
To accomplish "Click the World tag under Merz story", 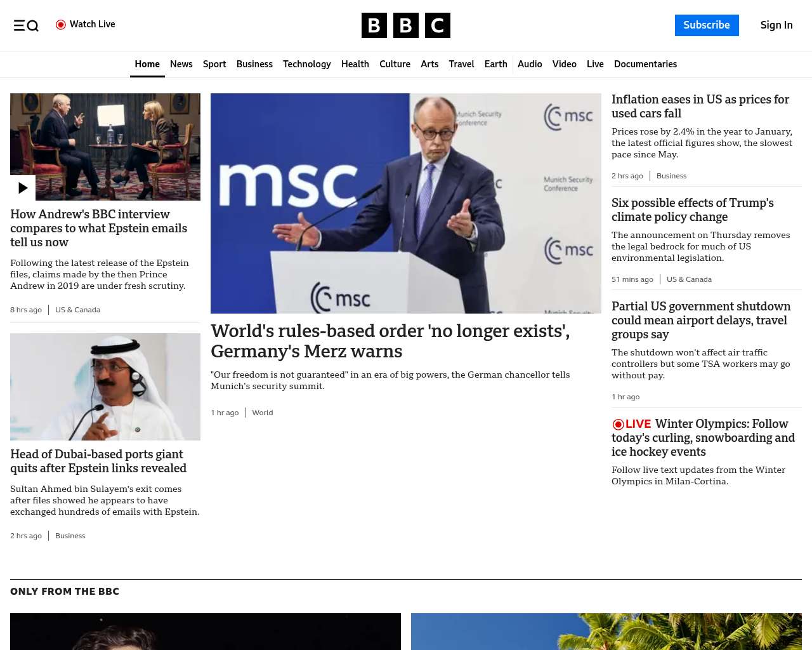I will [x=263, y=413].
